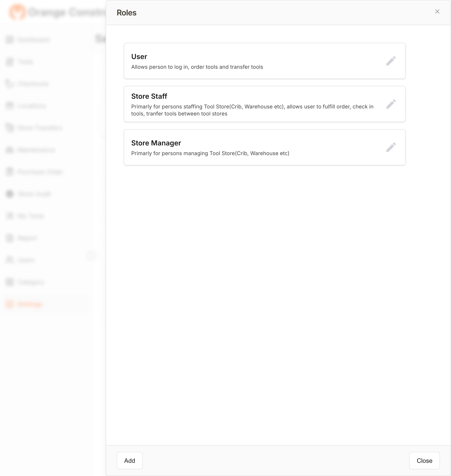Click the Locations sidebar icon
The image size is (451, 476).
pos(10,106)
